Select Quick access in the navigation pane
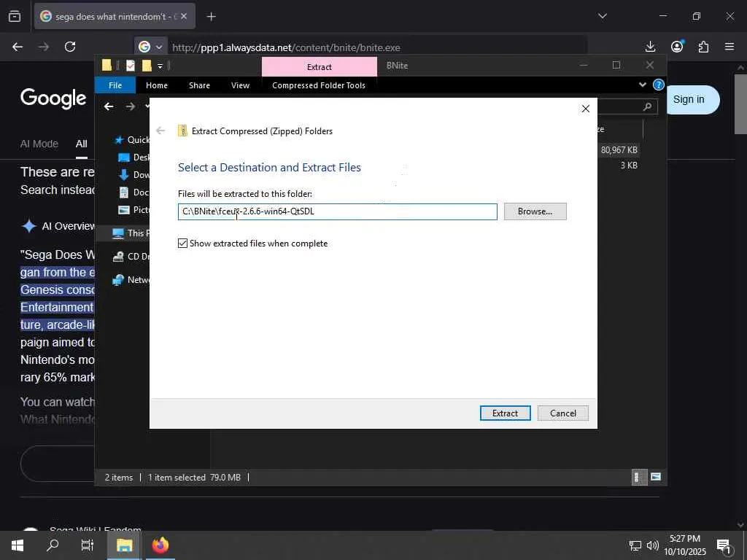 (132, 139)
